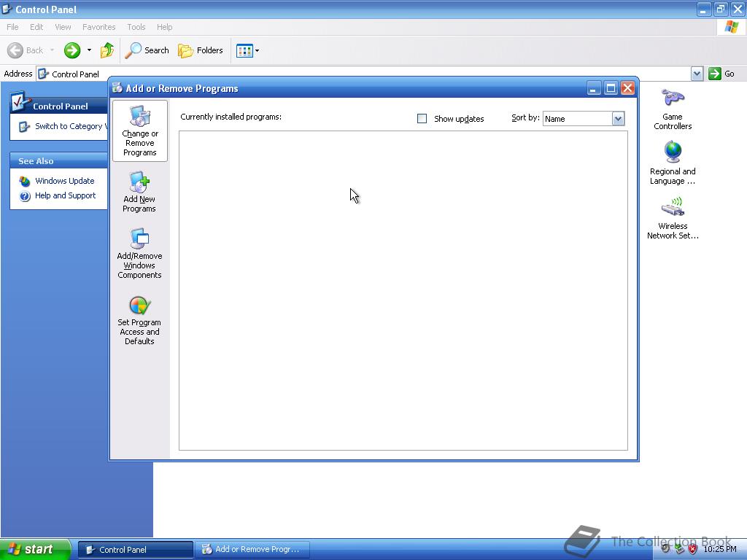Click the Control Panel title bar icon
747x560 pixels.
coord(7,9)
